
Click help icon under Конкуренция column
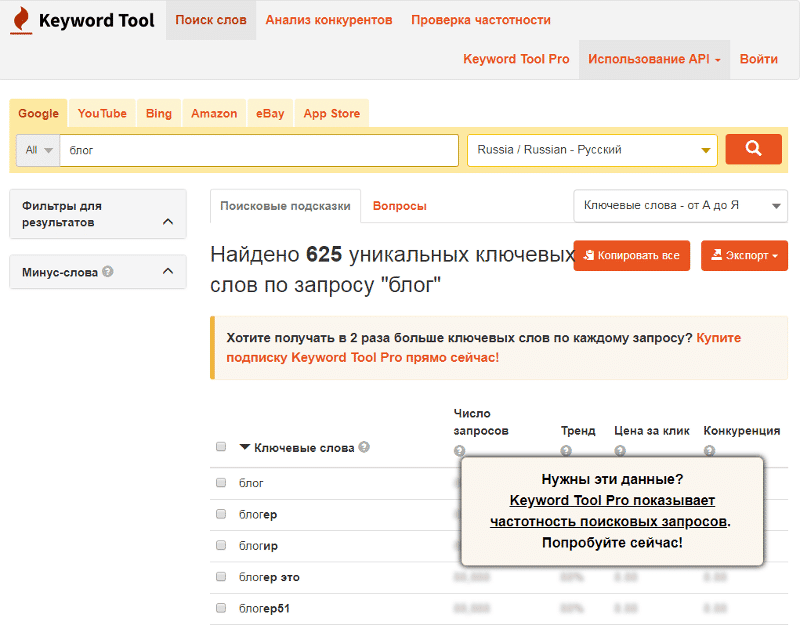click(709, 451)
